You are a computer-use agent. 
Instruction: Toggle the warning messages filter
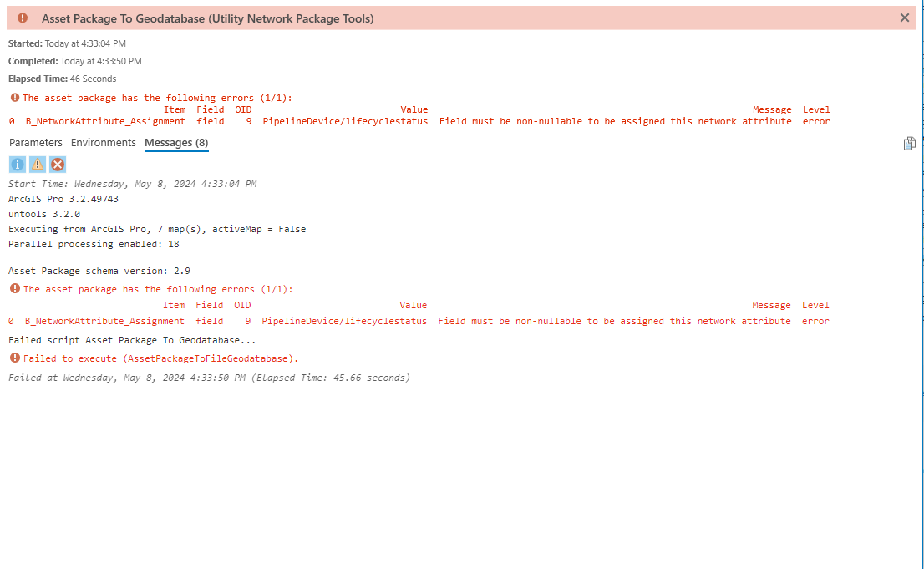pos(37,165)
